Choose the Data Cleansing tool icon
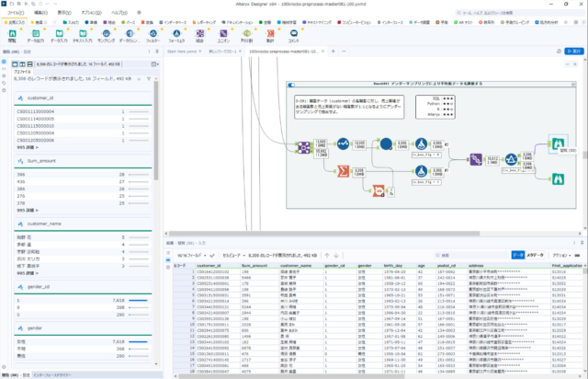Image resolution: width=588 pixels, height=379 pixels. [x=129, y=33]
